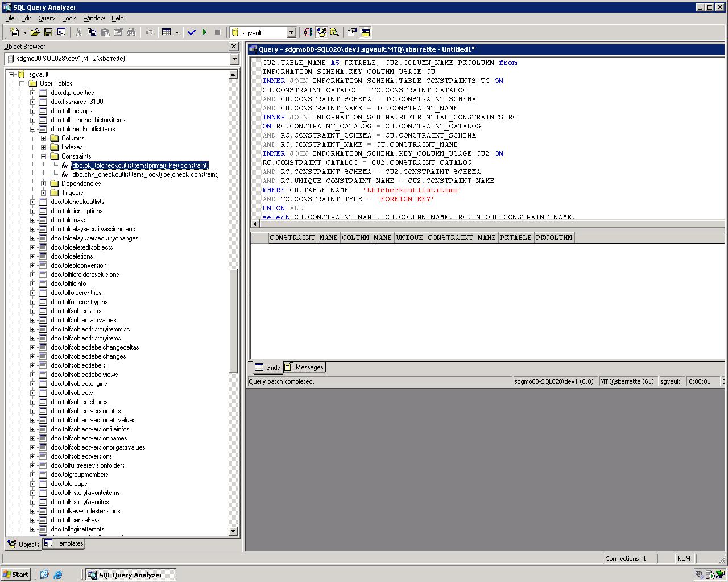The image size is (728, 582).
Task: Click the PKCOLUMN column header
Action: (554, 238)
